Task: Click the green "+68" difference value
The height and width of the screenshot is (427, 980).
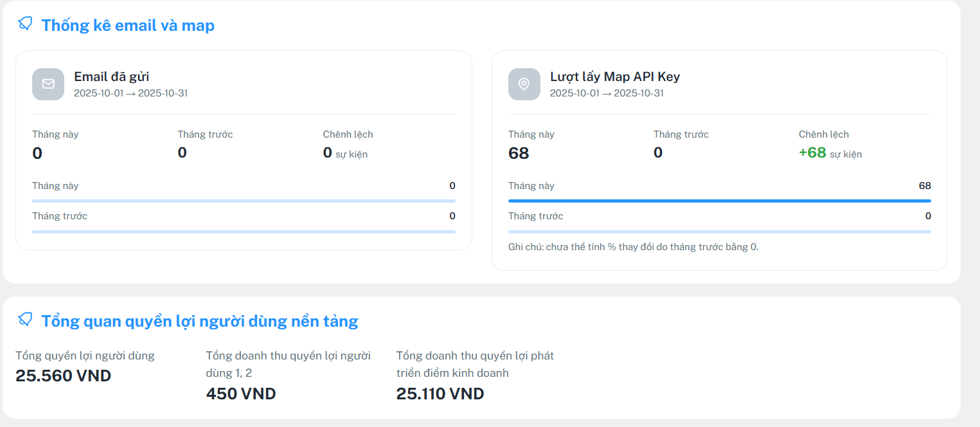Action: tap(812, 153)
